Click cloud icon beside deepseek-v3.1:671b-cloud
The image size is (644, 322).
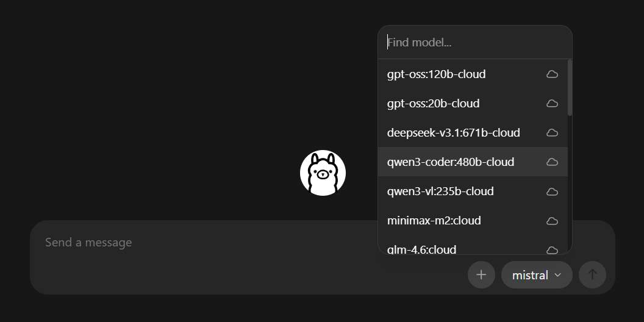click(x=552, y=133)
